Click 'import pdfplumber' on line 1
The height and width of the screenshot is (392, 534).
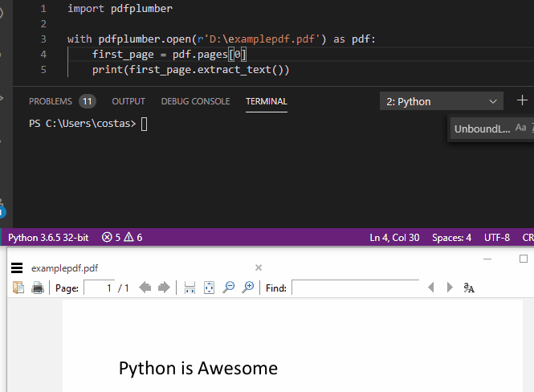tap(120, 9)
